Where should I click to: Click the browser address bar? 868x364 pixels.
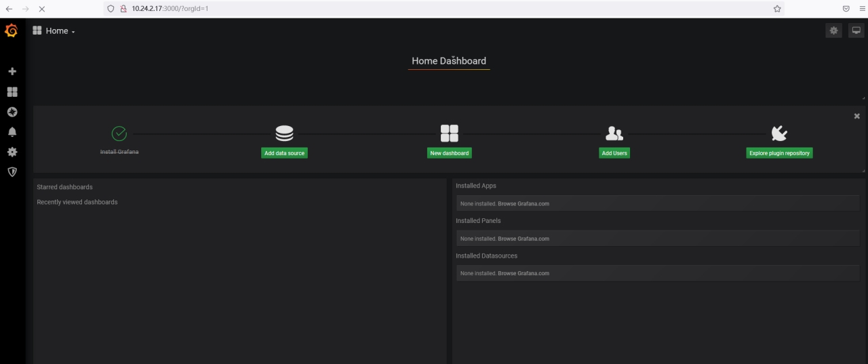pos(444,9)
